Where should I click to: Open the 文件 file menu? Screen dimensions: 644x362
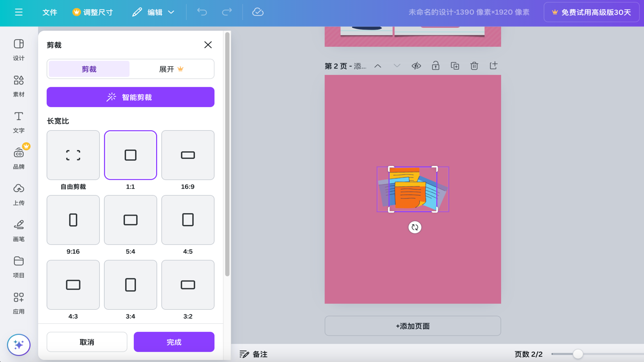[50, 12]
